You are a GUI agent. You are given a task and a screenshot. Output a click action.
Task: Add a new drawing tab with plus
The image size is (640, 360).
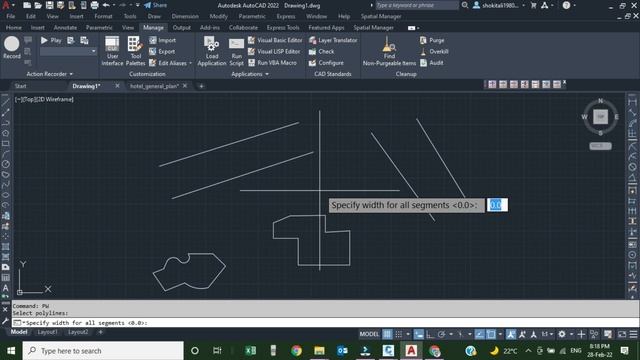(201, 86)
